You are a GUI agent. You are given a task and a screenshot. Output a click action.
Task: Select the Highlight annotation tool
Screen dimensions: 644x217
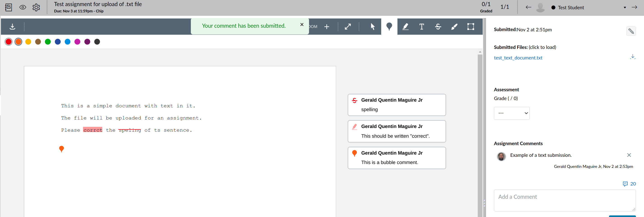tap(405, 27)
